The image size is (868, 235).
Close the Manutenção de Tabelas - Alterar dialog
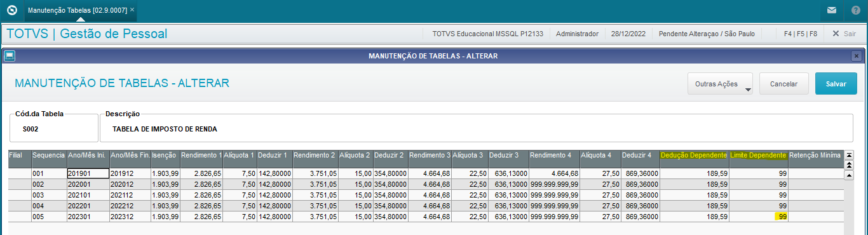coord(856,56)
